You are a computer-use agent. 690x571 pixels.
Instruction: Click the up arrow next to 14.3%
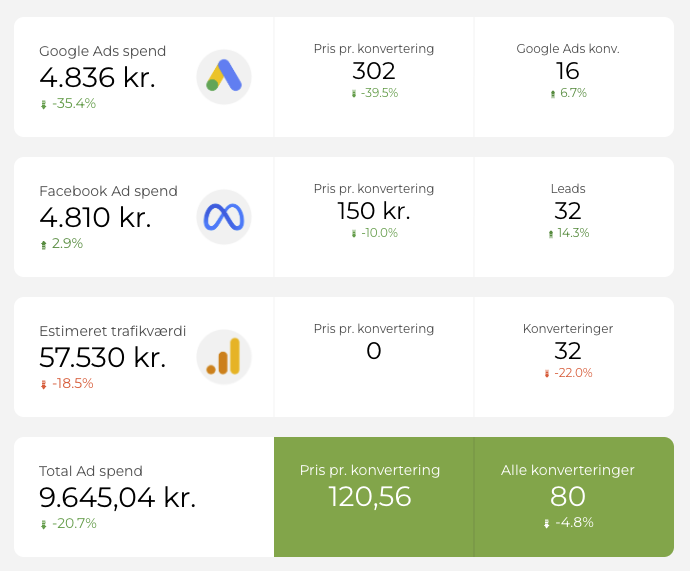(551, 234)
